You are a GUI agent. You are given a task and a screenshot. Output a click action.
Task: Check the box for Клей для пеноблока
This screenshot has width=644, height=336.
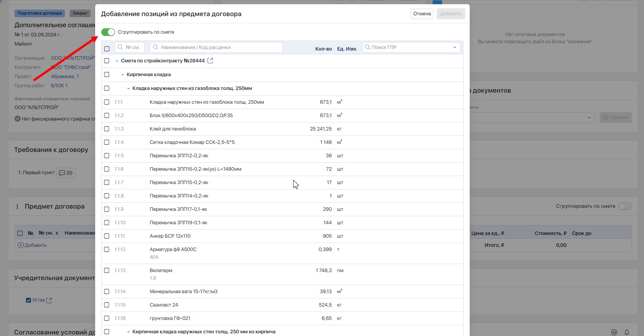point(107,129)
